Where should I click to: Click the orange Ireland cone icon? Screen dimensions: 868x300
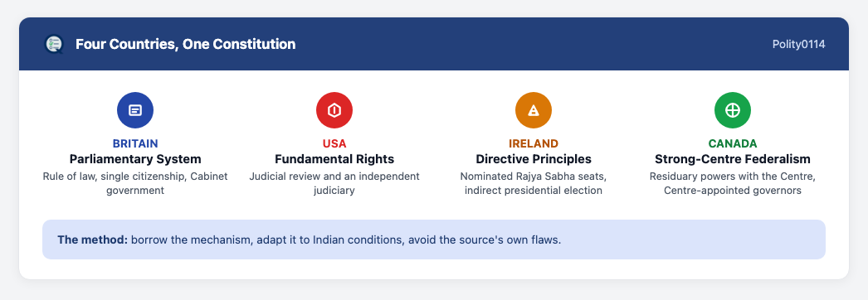point(534,110)
